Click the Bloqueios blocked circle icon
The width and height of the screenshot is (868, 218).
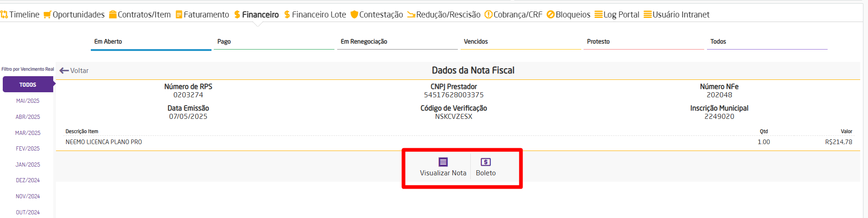(x=551, y=15)
